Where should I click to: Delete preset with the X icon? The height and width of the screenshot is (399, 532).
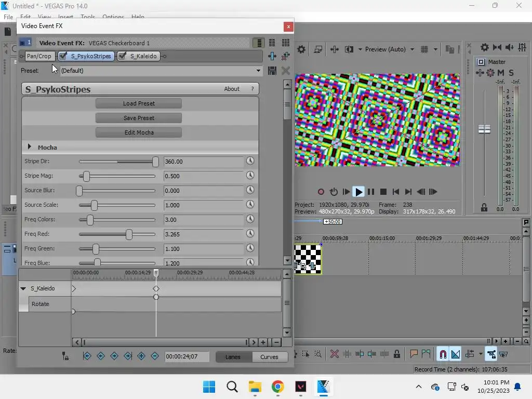tap(286, 71)
